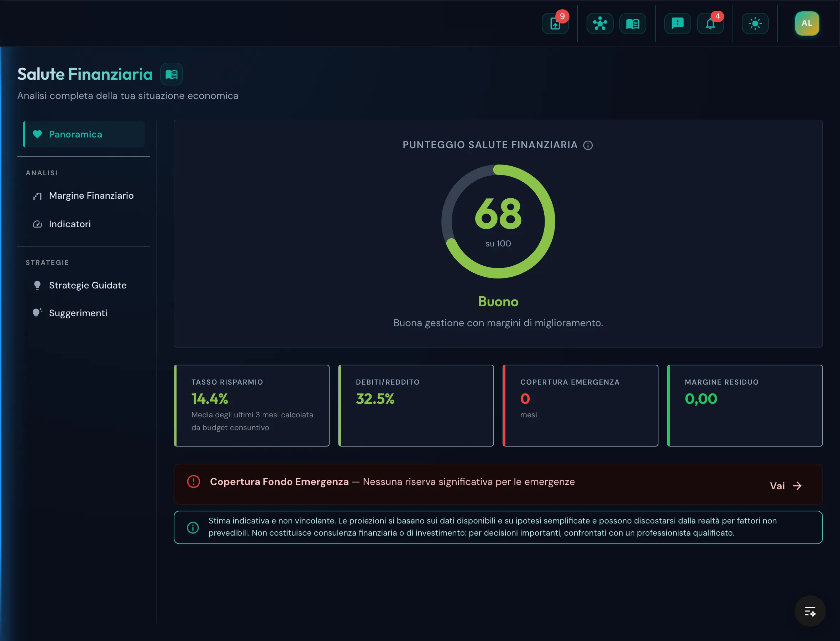Open the Margine Residuo 0,00 card
Viewport: 840px width, 641px height.
point(745,406)
